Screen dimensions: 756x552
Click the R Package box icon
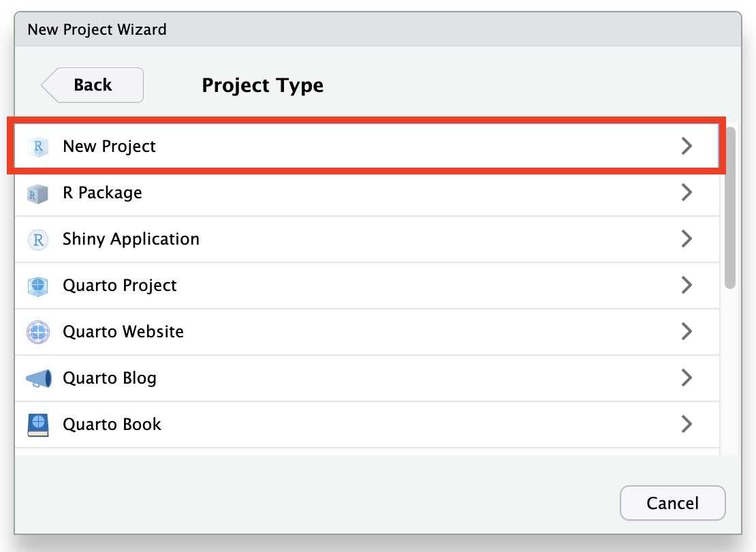pos(38,194)
